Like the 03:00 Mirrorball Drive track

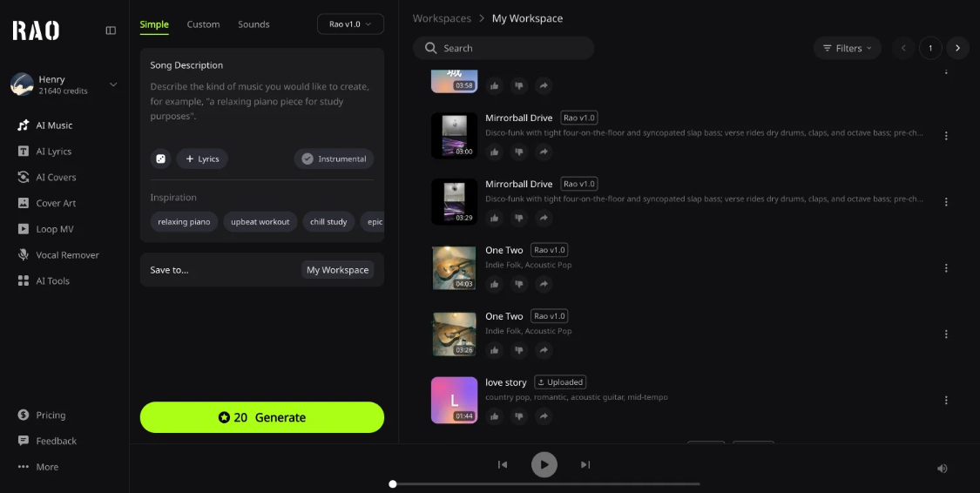[495, 152]
